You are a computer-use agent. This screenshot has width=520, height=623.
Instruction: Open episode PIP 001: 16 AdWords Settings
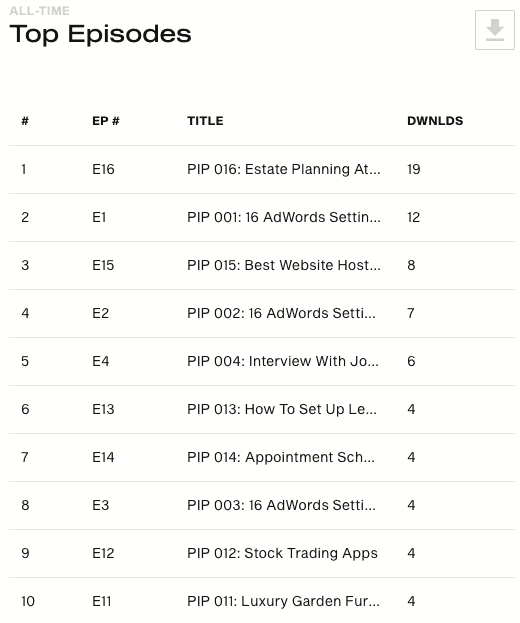(x=284, y=217)
